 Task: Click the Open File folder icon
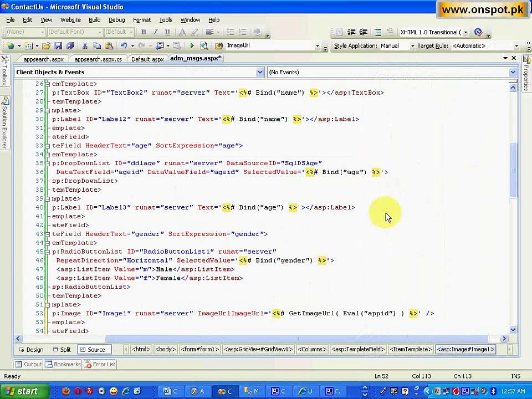(x=46, y=45)
